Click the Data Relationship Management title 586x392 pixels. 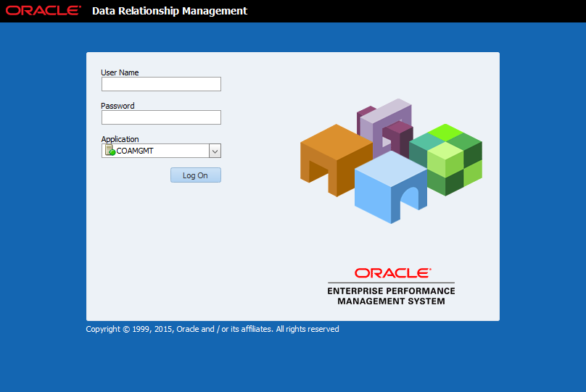pyautogui.click(x=170, y=11)
